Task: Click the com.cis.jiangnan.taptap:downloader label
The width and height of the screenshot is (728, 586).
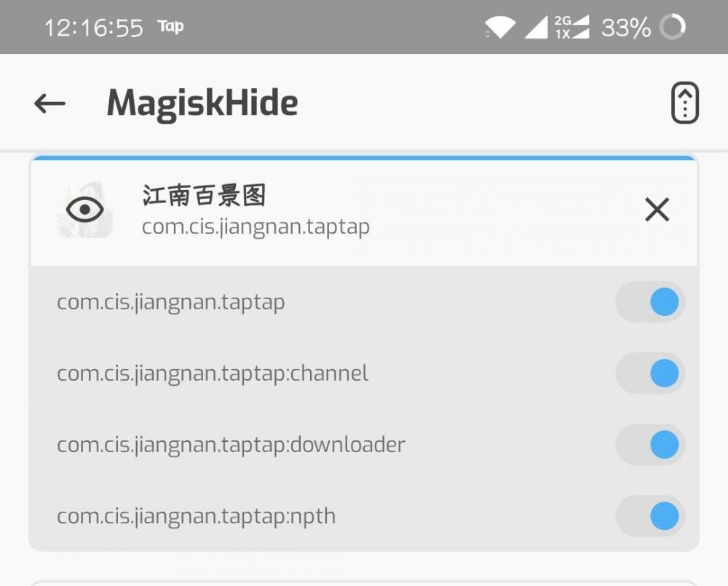Action: pos(231,445)
